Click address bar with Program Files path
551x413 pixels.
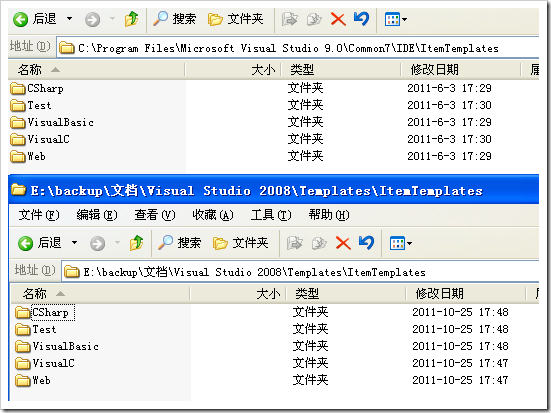tap(298, 48)
